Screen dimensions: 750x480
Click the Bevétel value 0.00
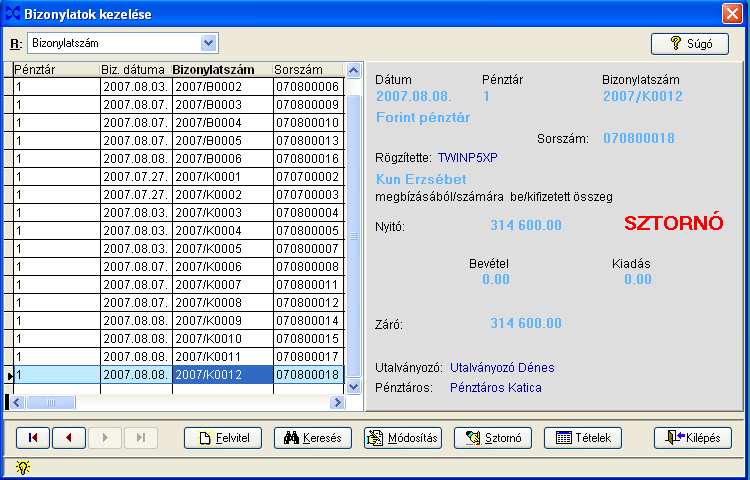(496, 279)
